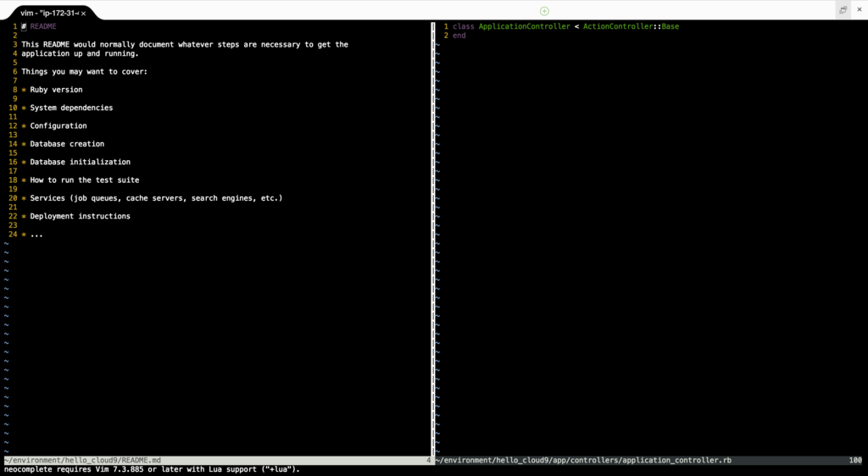Click the 'Deployment instructions' bullet
The height and width of the screenshot is (476, 868).
[x=75, y=216]
